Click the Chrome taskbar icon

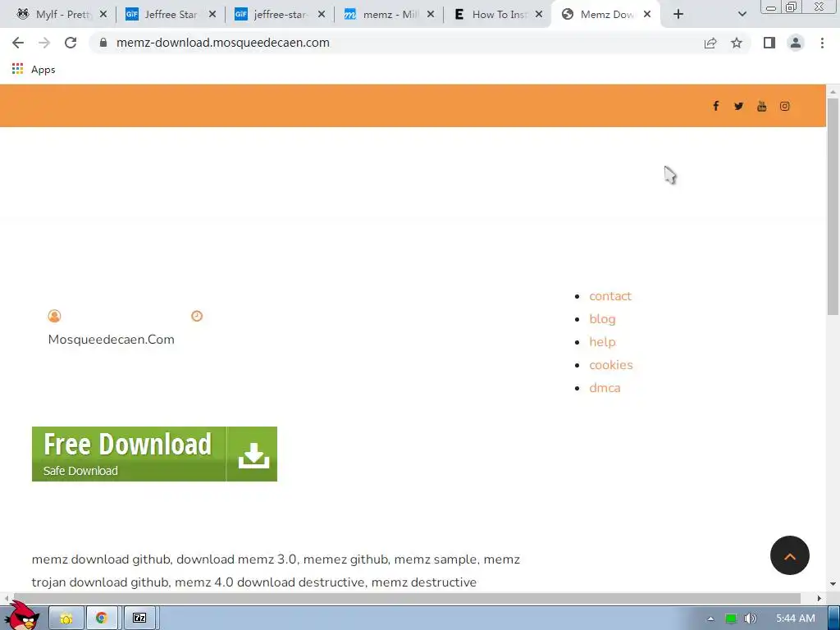pyautogui.click(x=101, y=619)
